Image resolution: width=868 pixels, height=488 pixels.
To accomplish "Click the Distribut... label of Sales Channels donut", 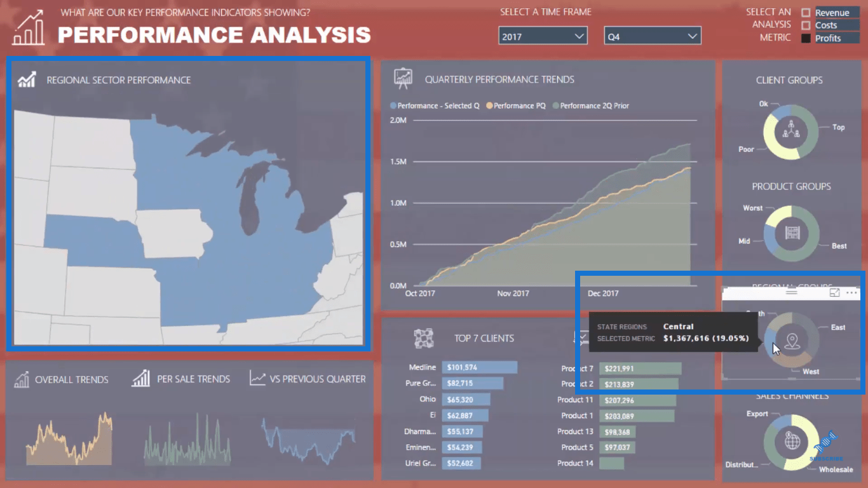I will coord(742,464).
